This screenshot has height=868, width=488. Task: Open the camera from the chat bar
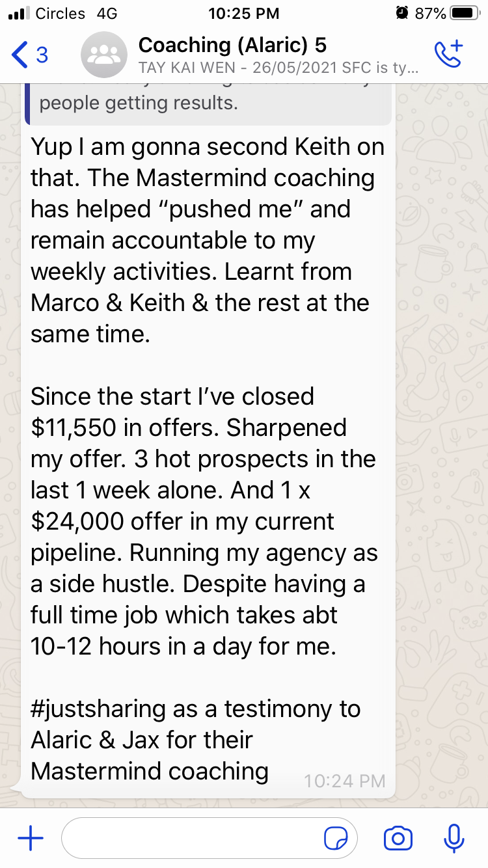[398, 839]
